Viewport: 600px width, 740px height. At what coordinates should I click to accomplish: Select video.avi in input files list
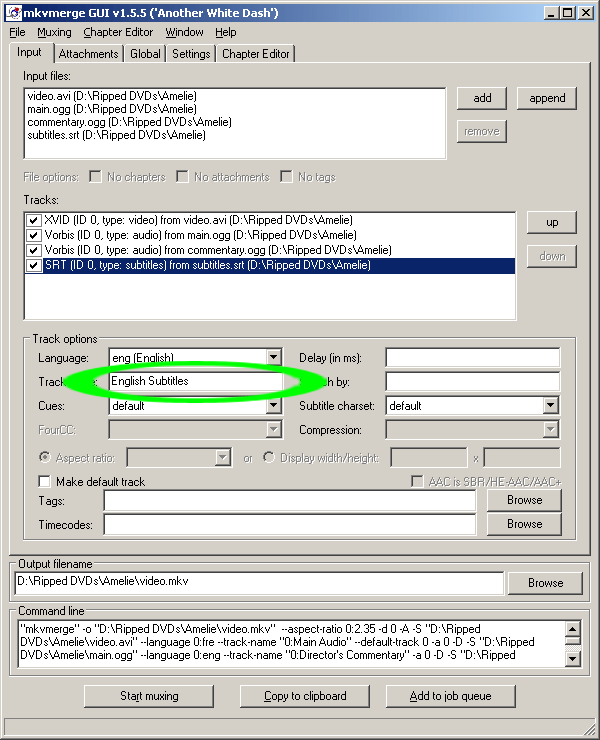[112, 96]
